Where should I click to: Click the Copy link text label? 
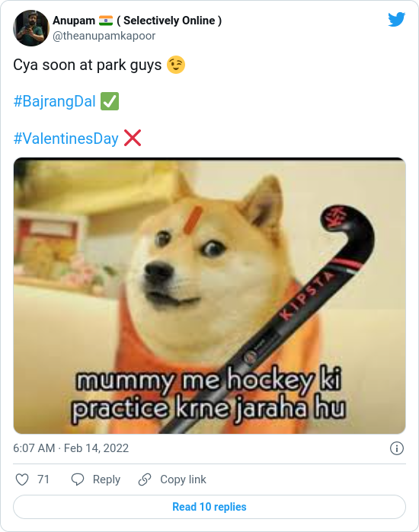[183, 479]
